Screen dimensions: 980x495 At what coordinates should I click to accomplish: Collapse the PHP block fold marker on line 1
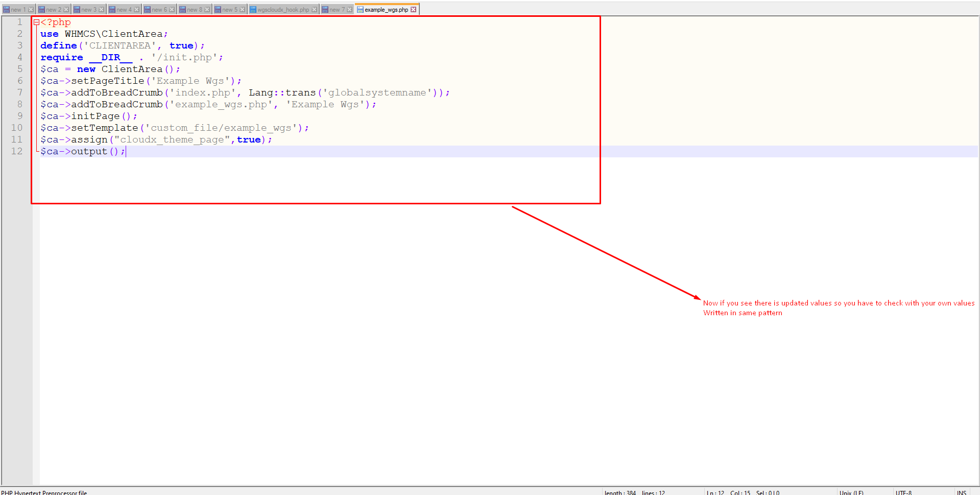click(x=36, y=22)
